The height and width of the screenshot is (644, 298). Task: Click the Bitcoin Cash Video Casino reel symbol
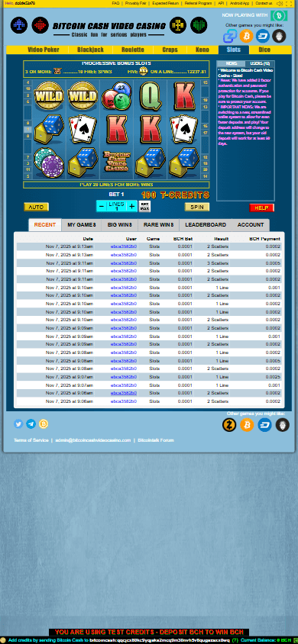pyautogui.click(x=117, y=162)
